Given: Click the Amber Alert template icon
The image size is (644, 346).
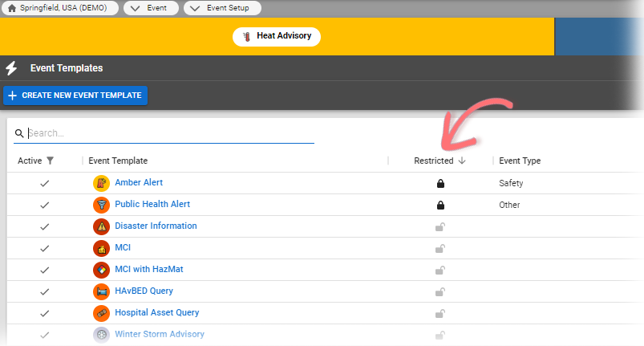Looking at the screenshot, I should click(x=101, y=183).
